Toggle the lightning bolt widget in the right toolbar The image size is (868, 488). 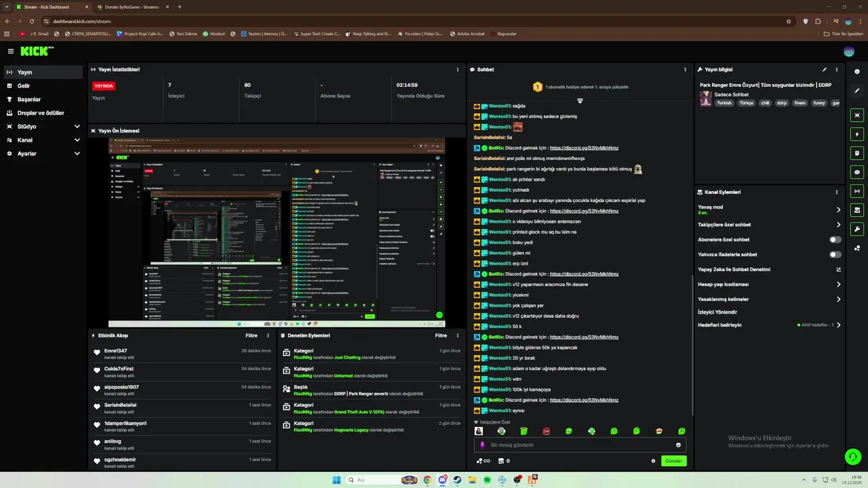[857, 134]
